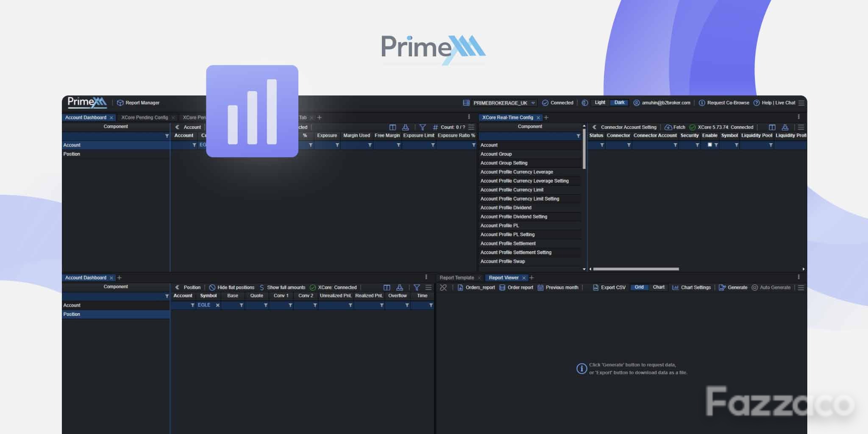This screenshot has height=434, width=868.
Task: Switch to Dark theme
Action: point(619,103)
